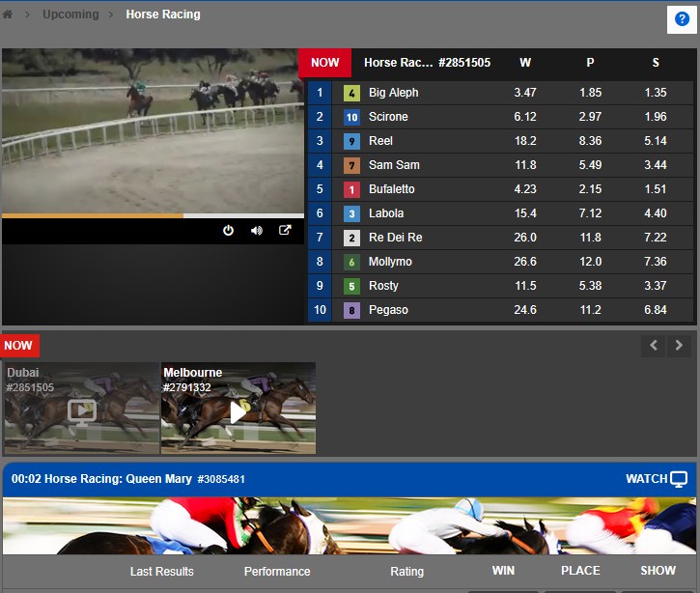
Task: Select Mollymo win odds 26.6
Action: (x=525, y=261)
